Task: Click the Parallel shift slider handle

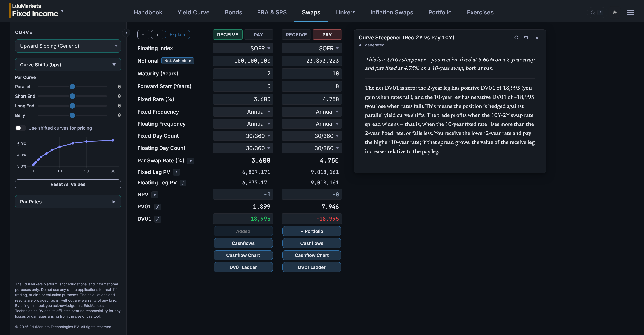Action: click(72, 87)
